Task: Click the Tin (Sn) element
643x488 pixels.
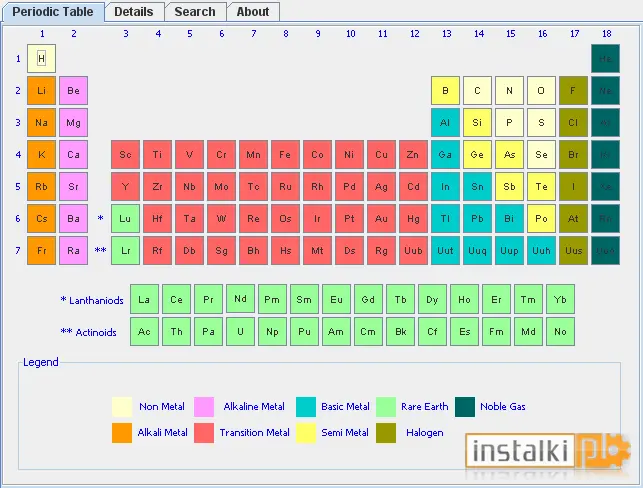Action: 477,187
